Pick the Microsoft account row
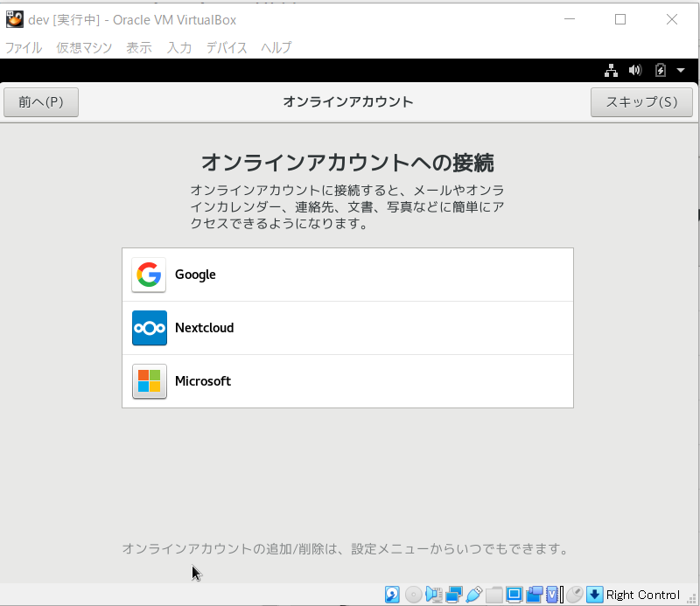700x606 pixels. point(347,381)
